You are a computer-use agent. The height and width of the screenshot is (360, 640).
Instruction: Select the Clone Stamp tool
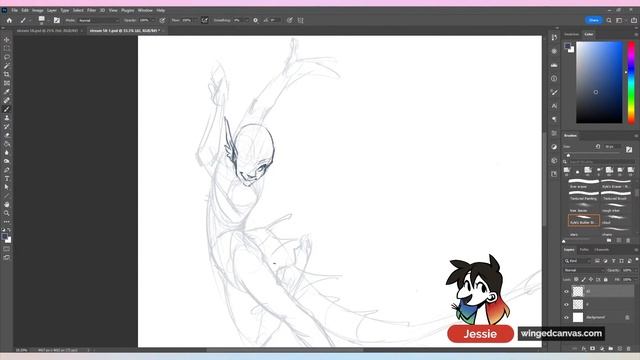point(7,118)
